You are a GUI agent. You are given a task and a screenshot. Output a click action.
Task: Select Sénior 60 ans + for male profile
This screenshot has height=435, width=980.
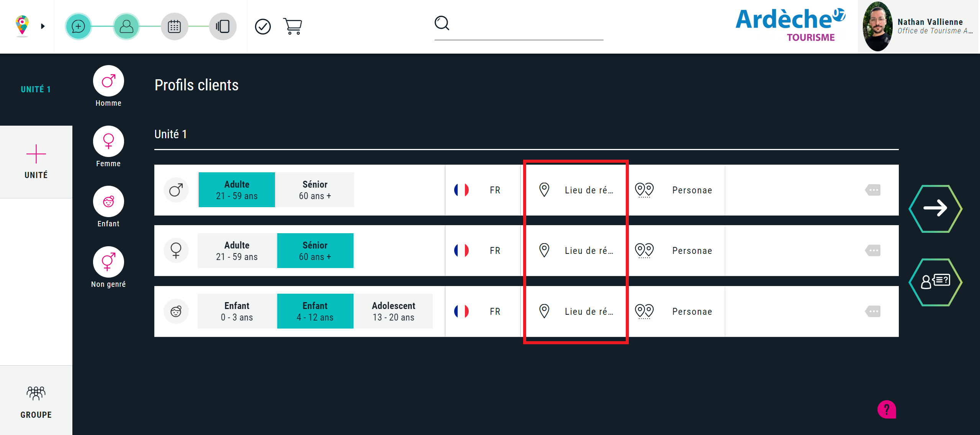(315, 190)
